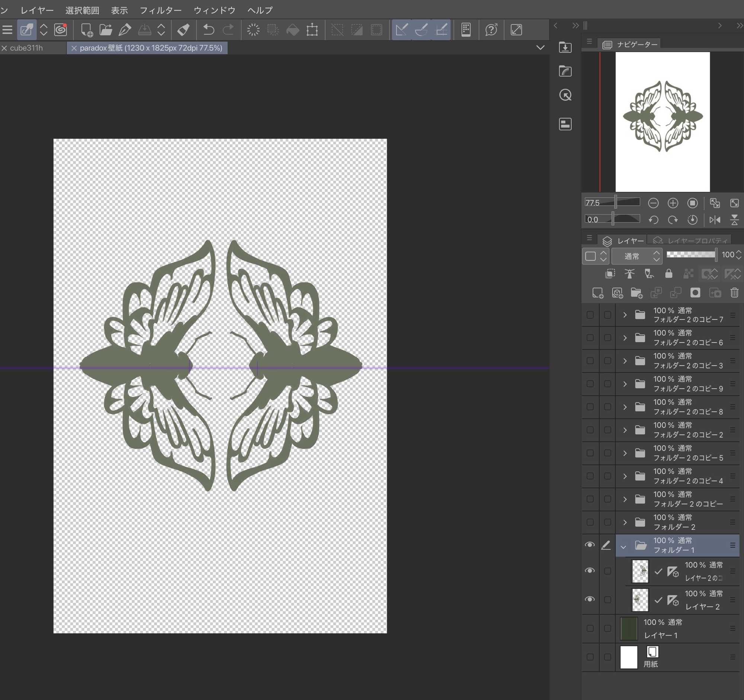Flip navigator view horizontally
The height and width of the screenshot is (700, 744).
tap(715, 219)
